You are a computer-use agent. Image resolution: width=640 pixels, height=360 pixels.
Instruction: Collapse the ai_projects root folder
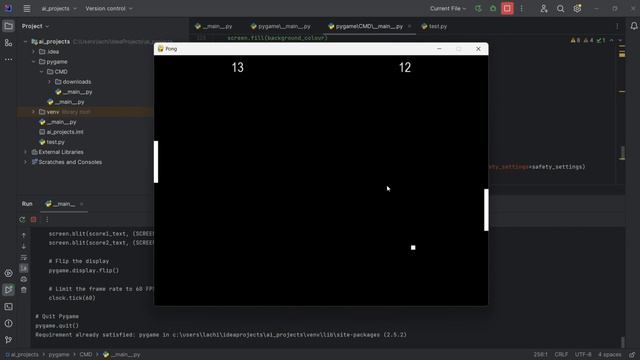(26, 42)
